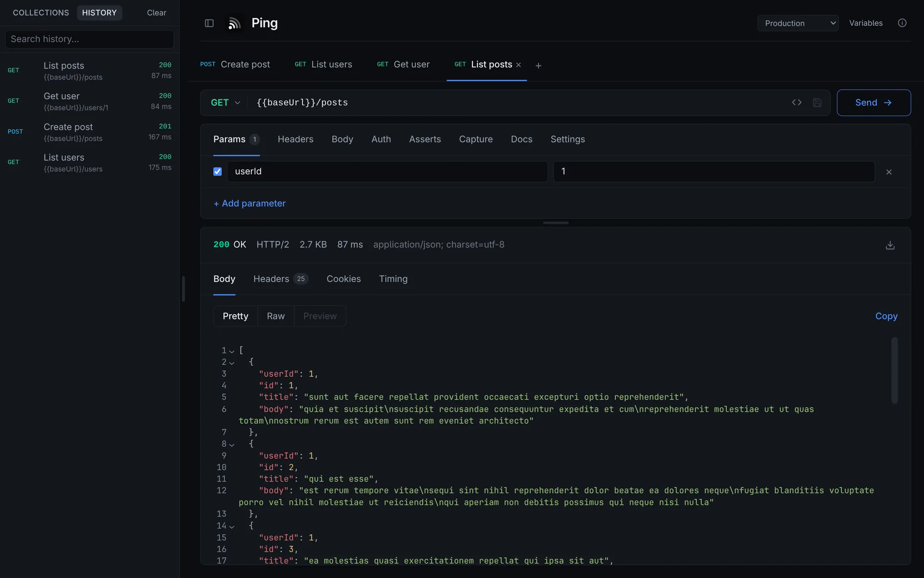Open List users history entry at 175 ms

click(x=90, y=163)
